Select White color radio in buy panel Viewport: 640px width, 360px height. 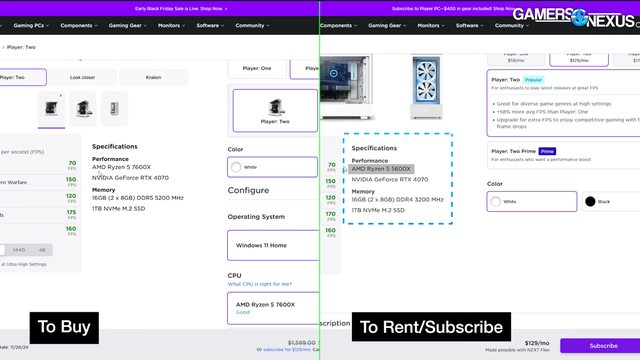tap(273, 167)
